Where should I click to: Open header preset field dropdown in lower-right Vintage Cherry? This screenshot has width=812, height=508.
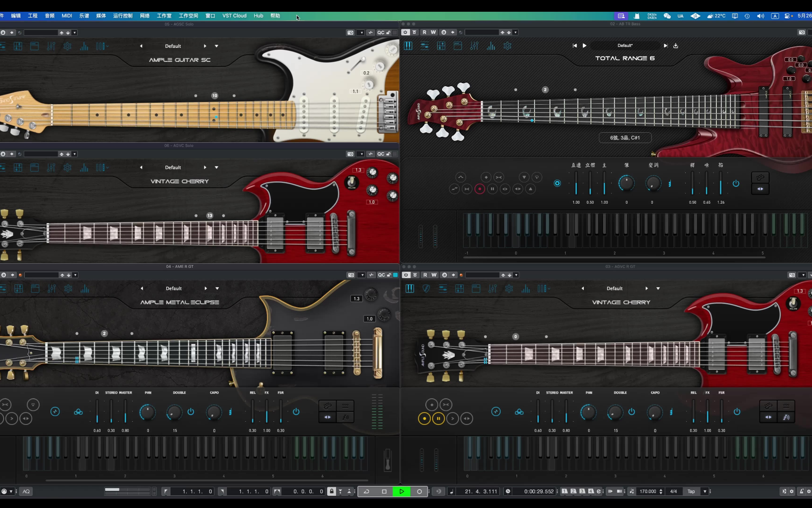click(x=516, y=275)
